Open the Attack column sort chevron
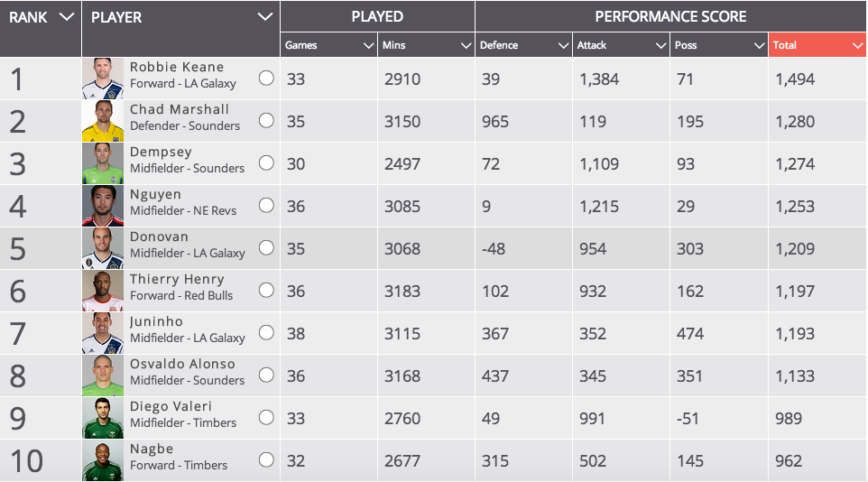Viewport: 868px width, 482px height. (660, 45)
